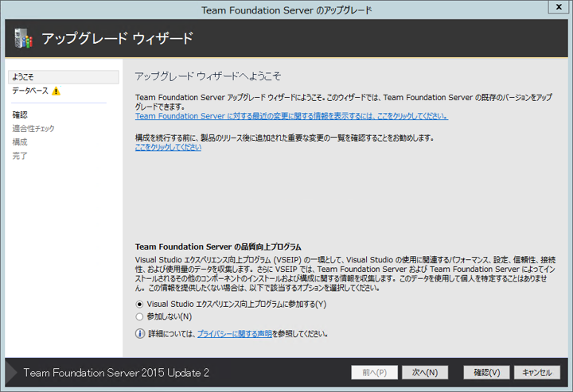The image size is (573, 392).
Task: Click the アップグレード ウィザードへようこそ heading
Action: click(208, 76)
